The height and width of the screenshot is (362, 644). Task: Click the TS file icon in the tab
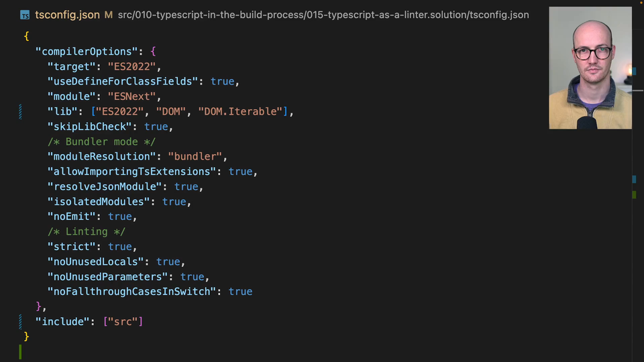click(x=25, y=15)
